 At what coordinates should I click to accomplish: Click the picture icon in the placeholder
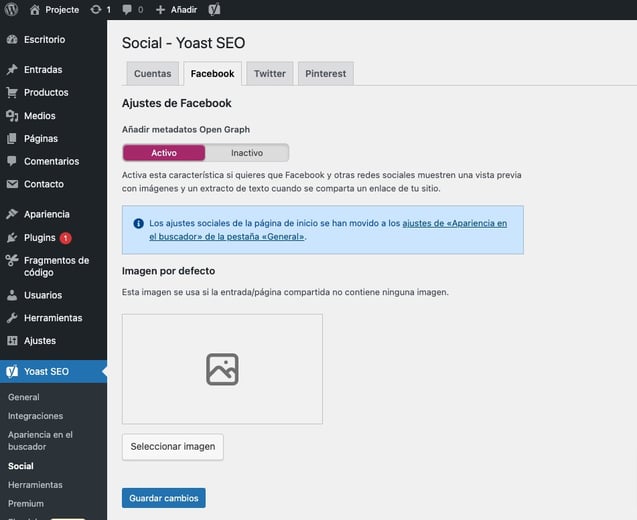coord(222,369)
